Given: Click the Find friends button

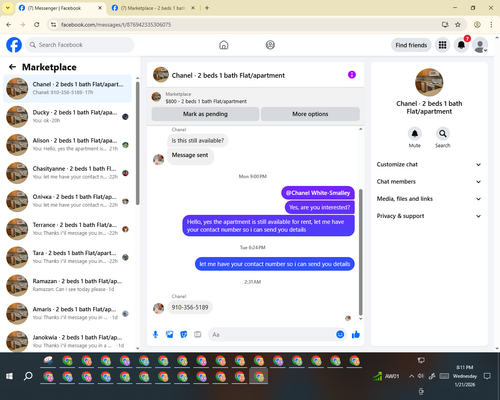Looking at the screenshot, I should click(x=411, y=45).
